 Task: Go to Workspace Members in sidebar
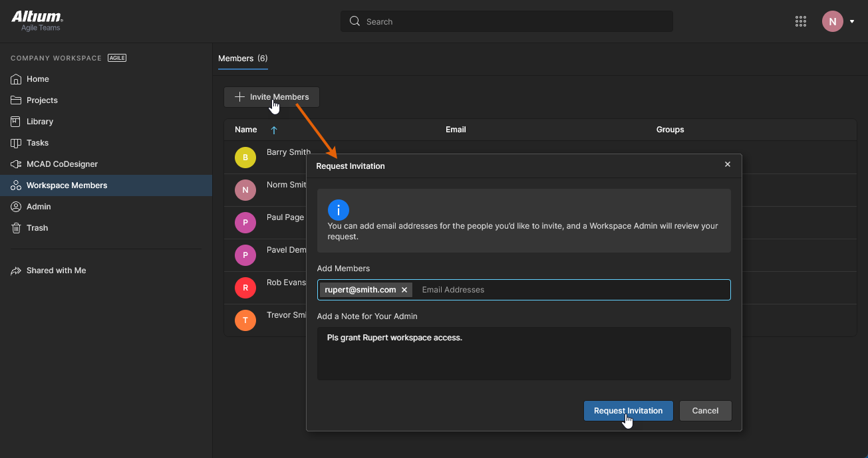[x=67, y=185]
